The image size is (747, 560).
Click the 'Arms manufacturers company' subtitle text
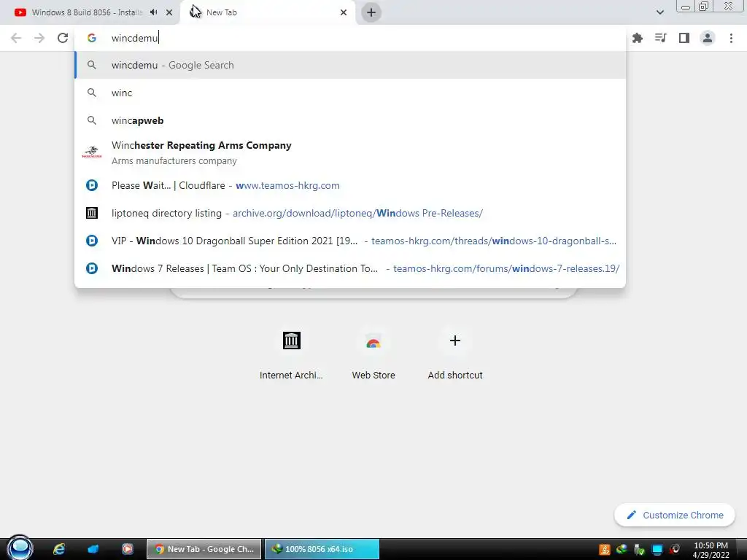[174, 161]
